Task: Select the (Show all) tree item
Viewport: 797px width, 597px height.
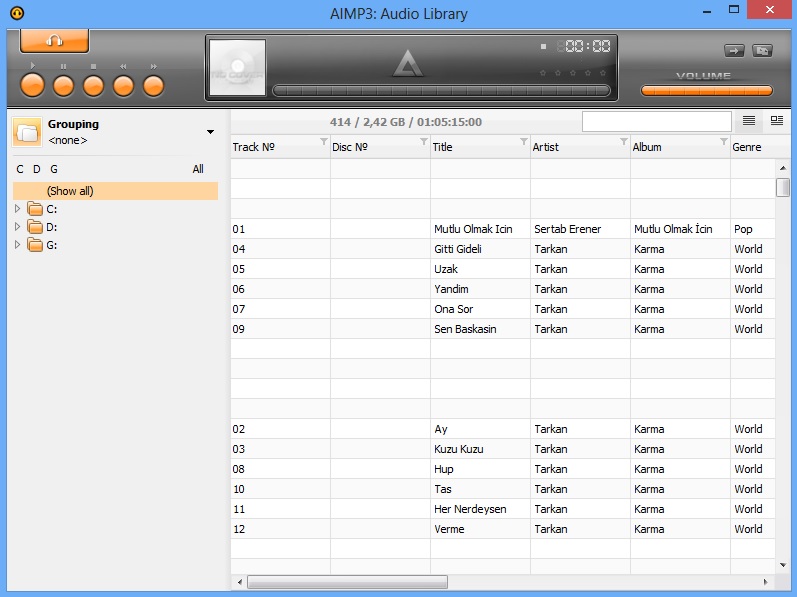Action: pos(115,191)
